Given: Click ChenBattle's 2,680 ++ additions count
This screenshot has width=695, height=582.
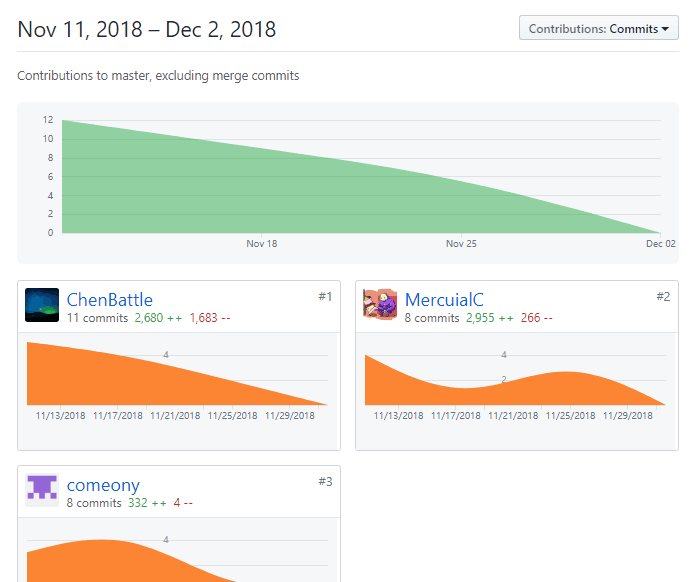Looking at the screenshot, I should [158, 318].
